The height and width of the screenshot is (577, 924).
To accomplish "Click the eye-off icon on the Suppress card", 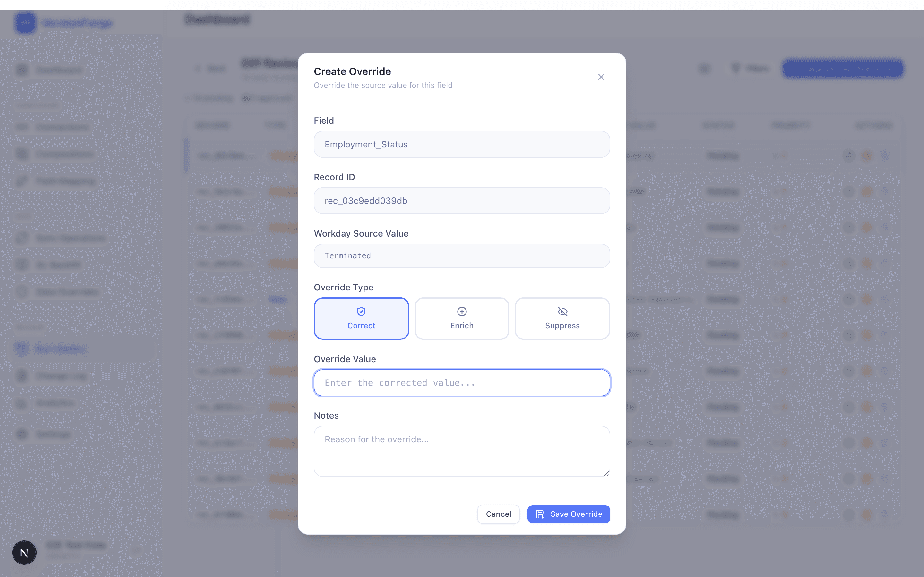I will point(562,311).
